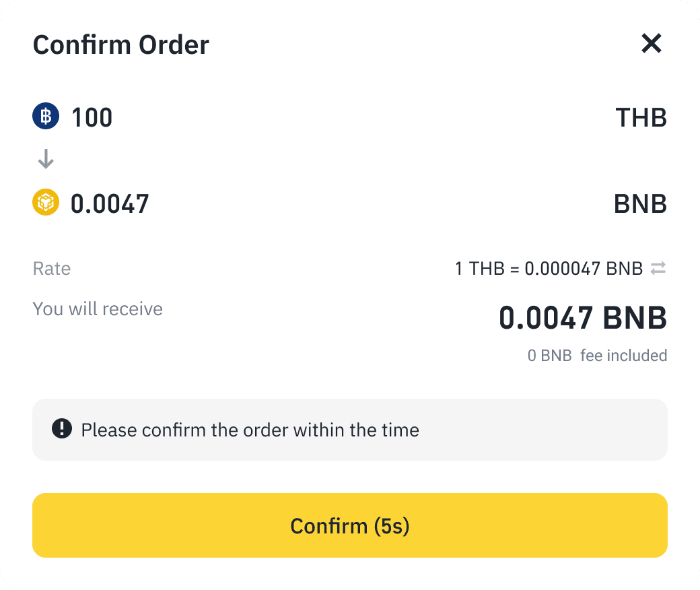700x590 pixels.
Task: Click the BNB currency label beside 0.0047
Action: pos(640,203)
